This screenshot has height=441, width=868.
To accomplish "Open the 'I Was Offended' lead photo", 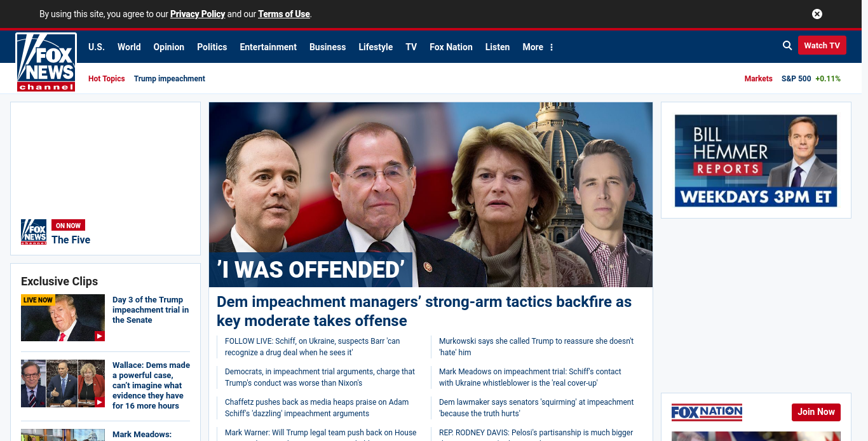I will pos(431,194).
